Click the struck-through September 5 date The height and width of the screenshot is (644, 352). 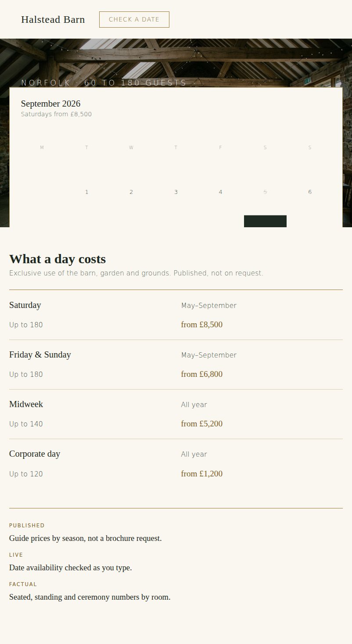[265, 192]
